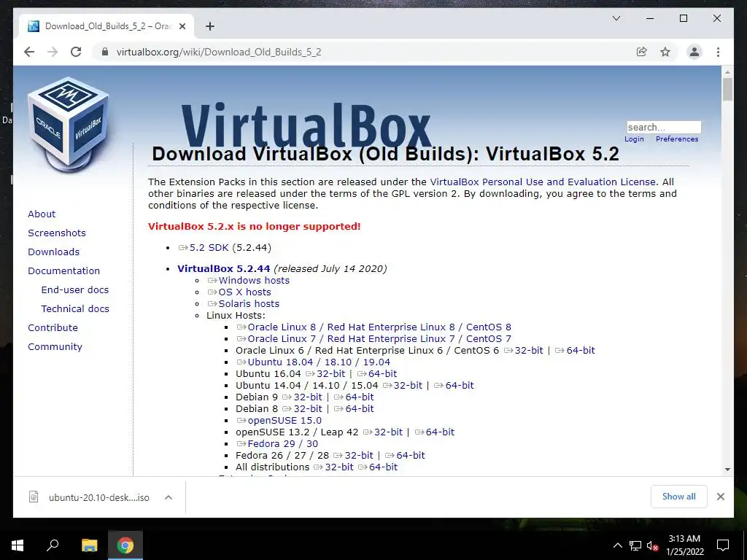Open Screenshots in the sidebar

point(57,233)
